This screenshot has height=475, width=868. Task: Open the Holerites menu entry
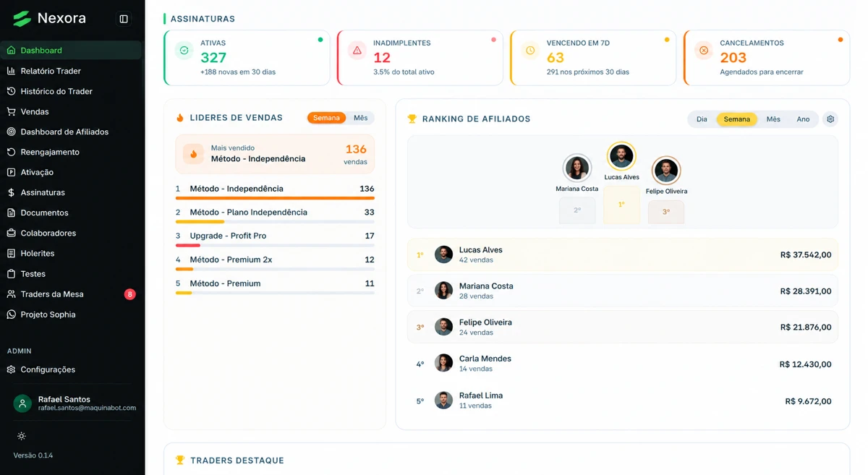tap(71, 253)
